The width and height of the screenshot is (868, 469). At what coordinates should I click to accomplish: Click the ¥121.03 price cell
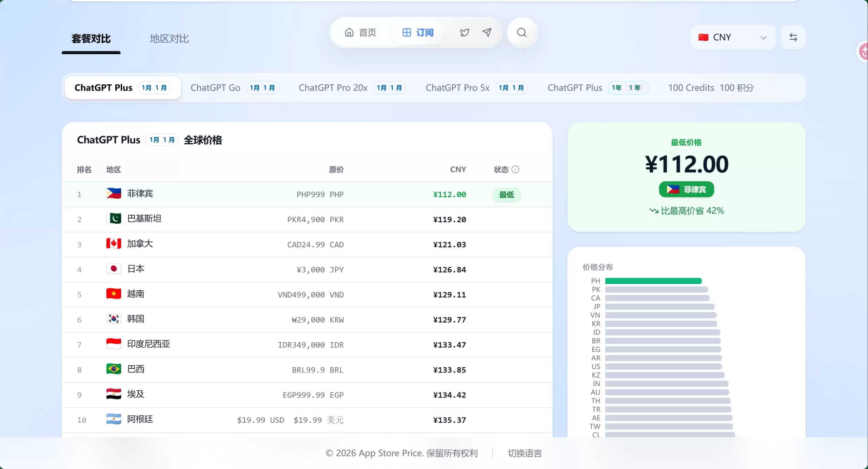coord(450,245)
